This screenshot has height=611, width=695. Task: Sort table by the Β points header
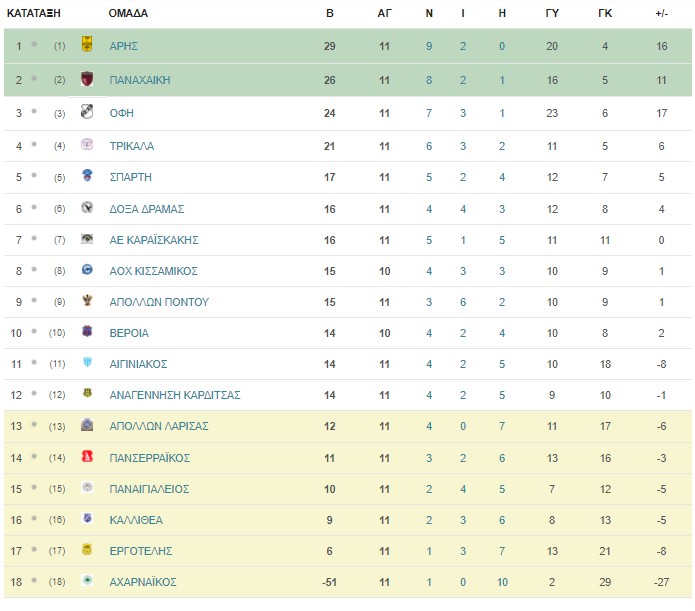coord(329,13)
